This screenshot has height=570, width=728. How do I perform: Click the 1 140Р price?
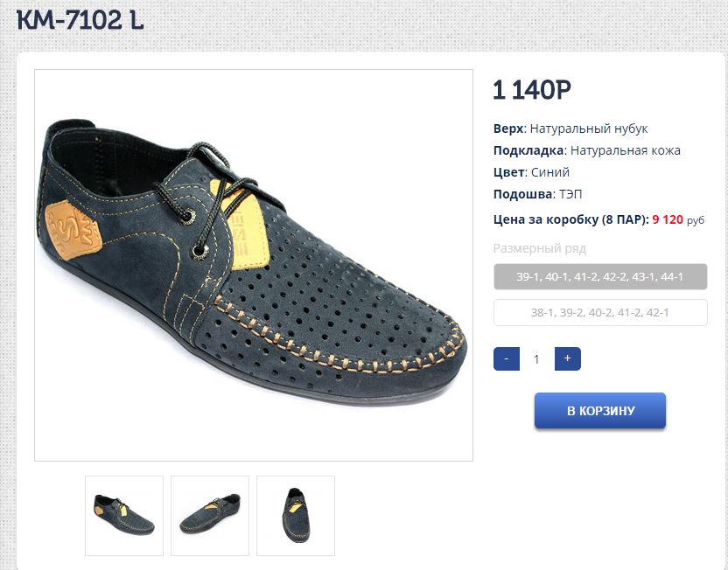(x=531, y=90)
